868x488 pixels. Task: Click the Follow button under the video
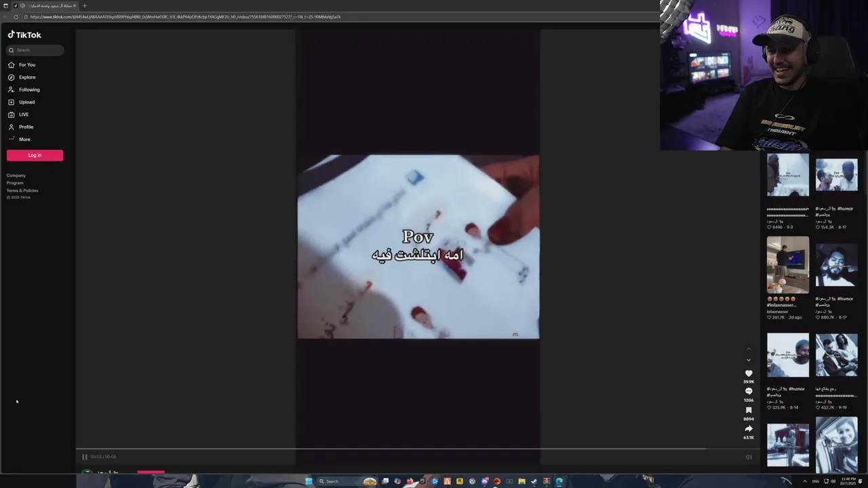pos(151,472)
